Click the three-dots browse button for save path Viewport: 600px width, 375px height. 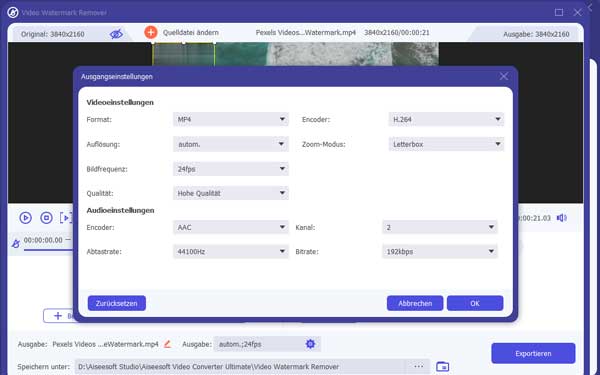(x=419, y=366)
